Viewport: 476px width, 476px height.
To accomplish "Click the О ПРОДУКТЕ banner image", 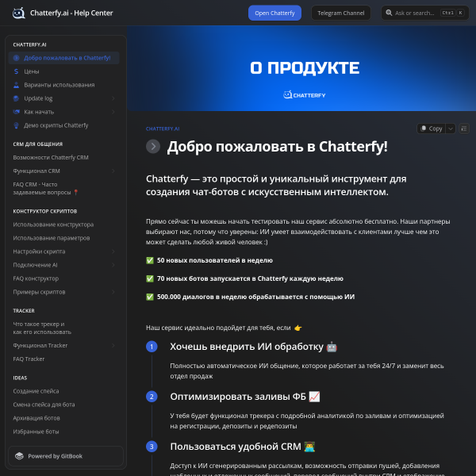I will (301, 68).
